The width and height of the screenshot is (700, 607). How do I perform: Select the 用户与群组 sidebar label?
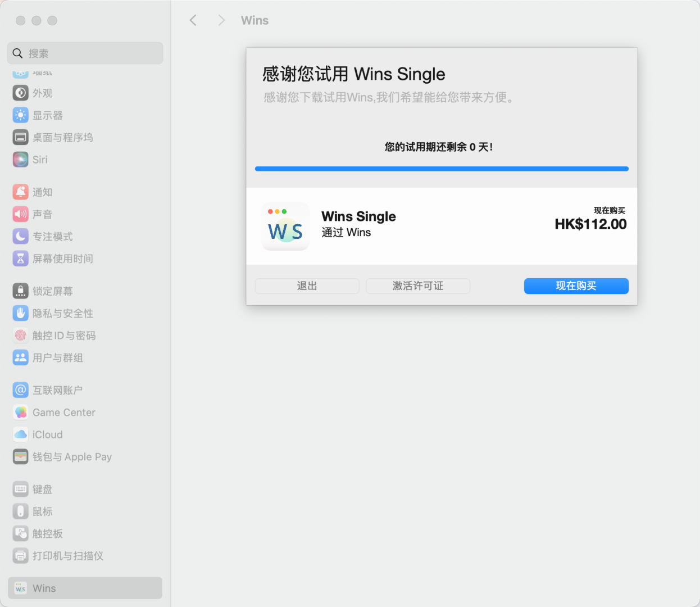point(58,357)
